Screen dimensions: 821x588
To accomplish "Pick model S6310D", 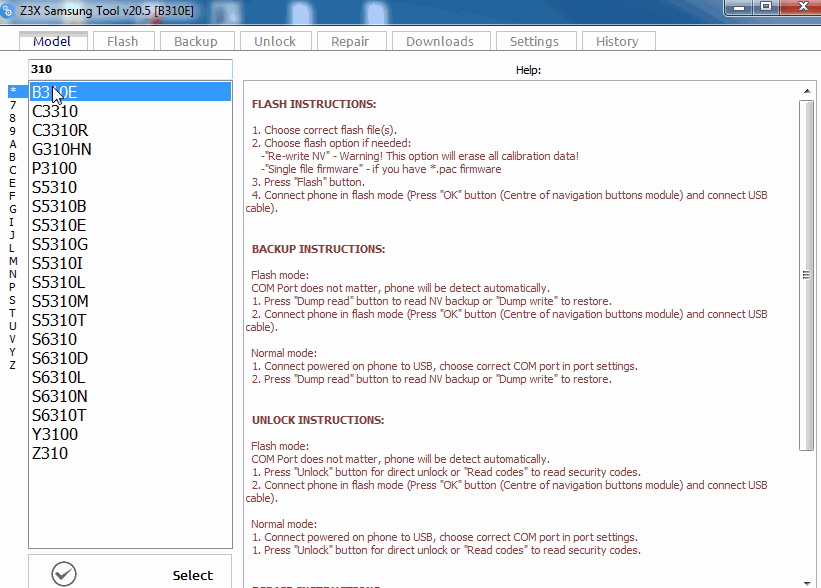I will [x=130, y=358].
